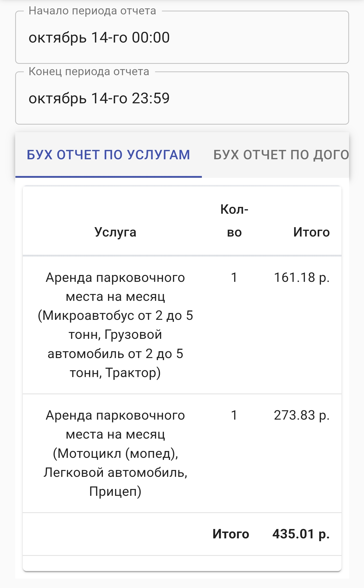
Task: Click the empty cell left of footer 'Итого'
Action: click(115, 534)
